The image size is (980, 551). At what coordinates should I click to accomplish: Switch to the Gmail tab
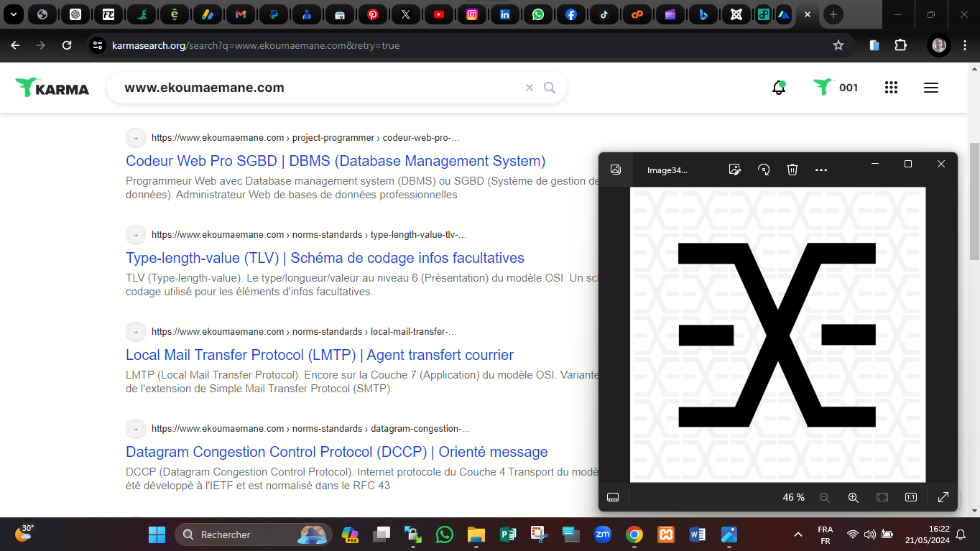(241, 14)
